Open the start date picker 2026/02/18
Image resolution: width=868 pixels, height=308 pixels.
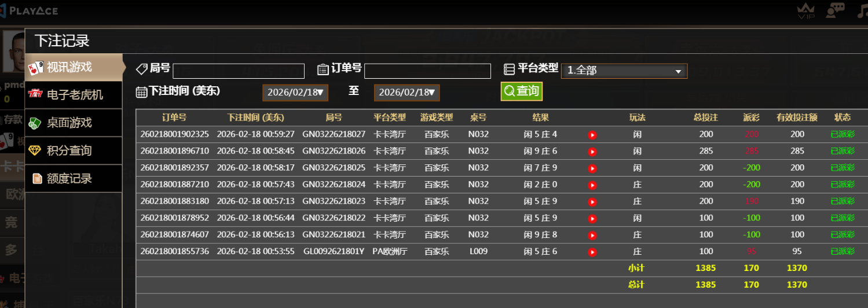point(295,93)
